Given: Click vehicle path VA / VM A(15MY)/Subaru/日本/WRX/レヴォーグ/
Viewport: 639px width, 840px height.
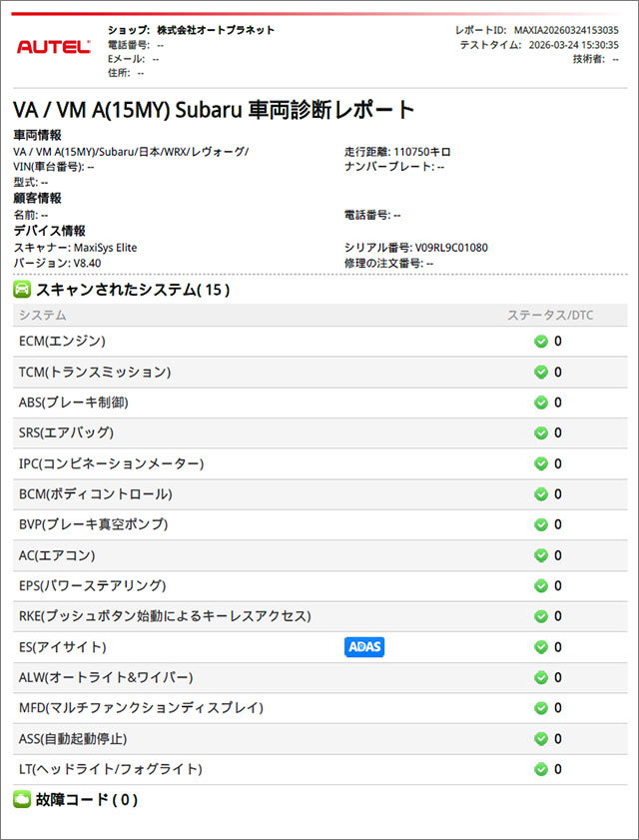Looking at the screenshot, I should tap(131, 152).
